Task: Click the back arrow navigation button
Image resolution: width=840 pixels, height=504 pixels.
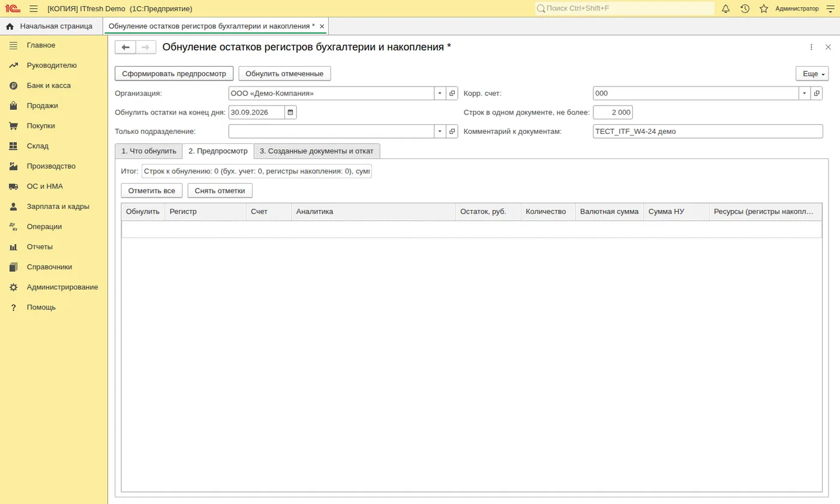Action: click(125, 47)
